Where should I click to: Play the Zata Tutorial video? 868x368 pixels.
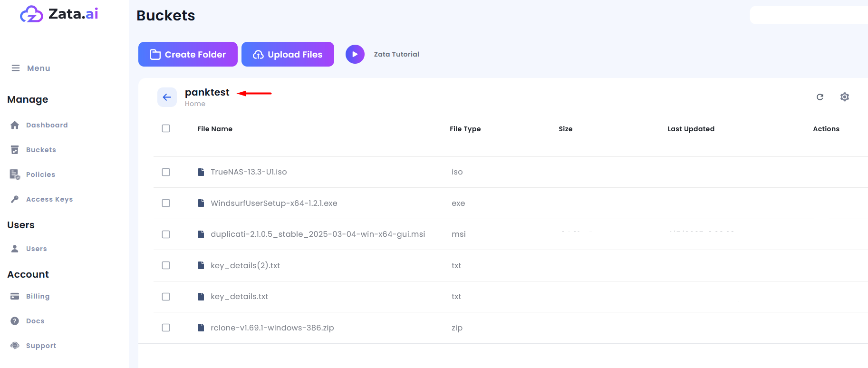tap(355, 54)
